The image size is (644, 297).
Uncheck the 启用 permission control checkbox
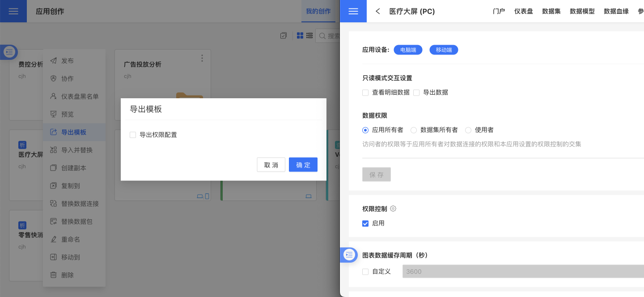[365, 223]
